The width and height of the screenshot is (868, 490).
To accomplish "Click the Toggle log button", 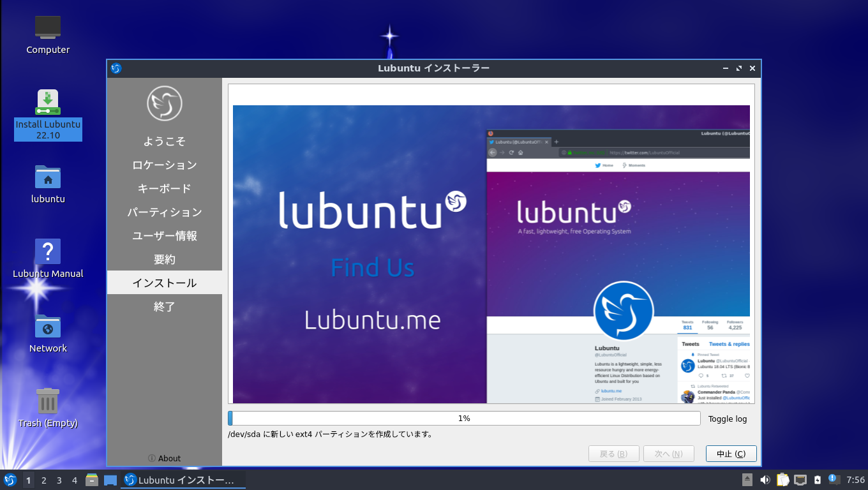I will click(728, 419).
